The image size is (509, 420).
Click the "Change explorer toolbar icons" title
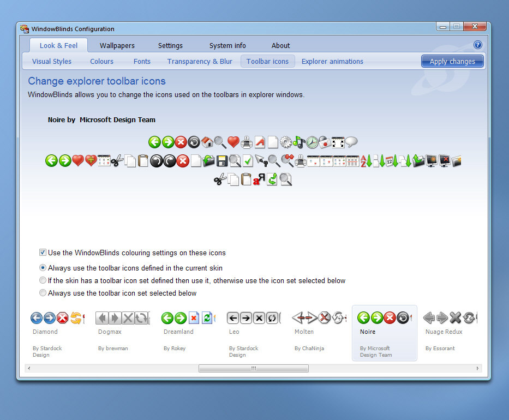(97, 81)
